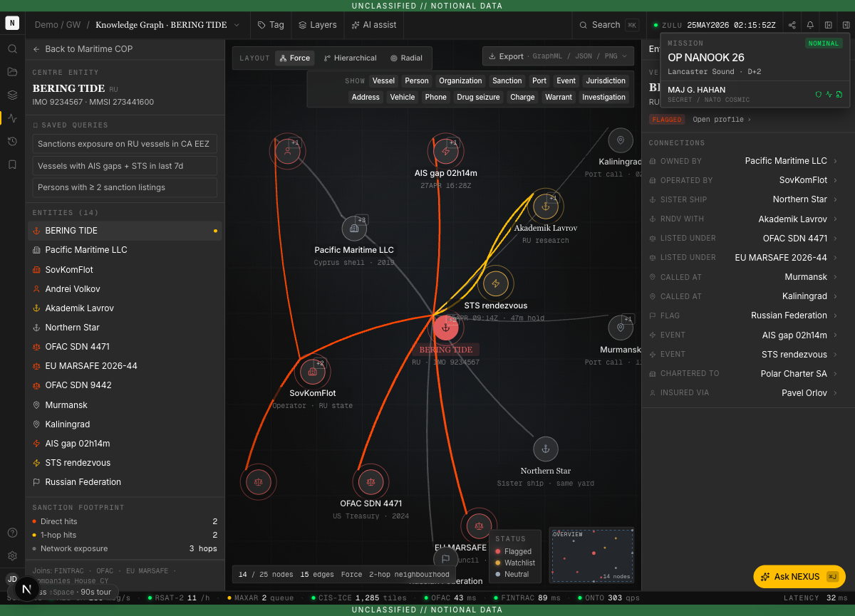Image resolution: width=855 pixels, height=616 pixels.
Task: Select the Murmansk port graph node
Action: [x=621, y=328]
